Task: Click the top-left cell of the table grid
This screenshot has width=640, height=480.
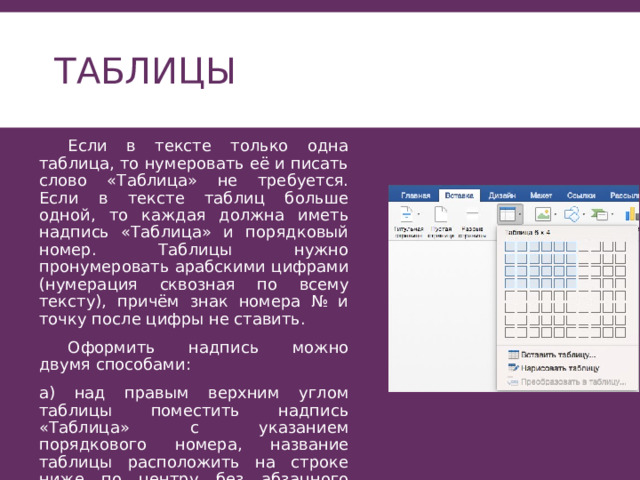Action: [x=510, y=246]
